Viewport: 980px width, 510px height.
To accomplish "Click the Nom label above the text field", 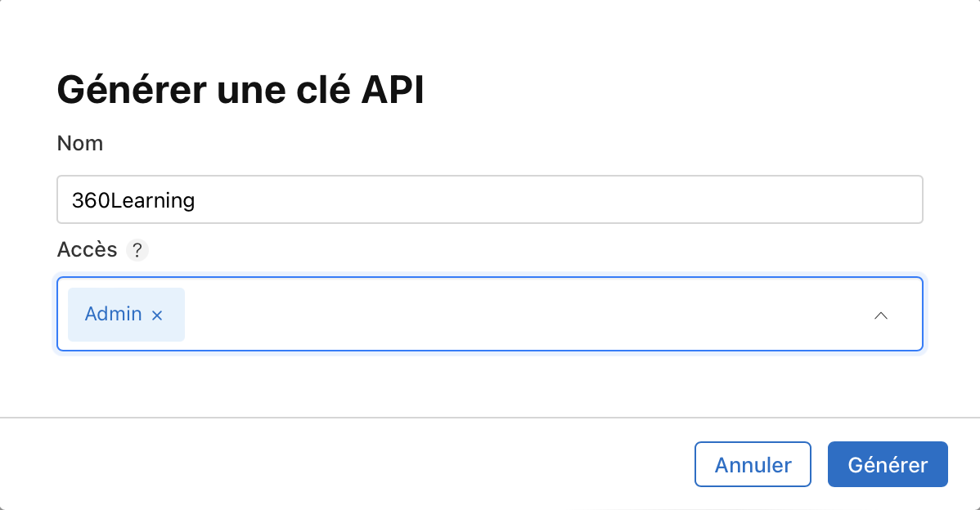I will click(79, 143).
